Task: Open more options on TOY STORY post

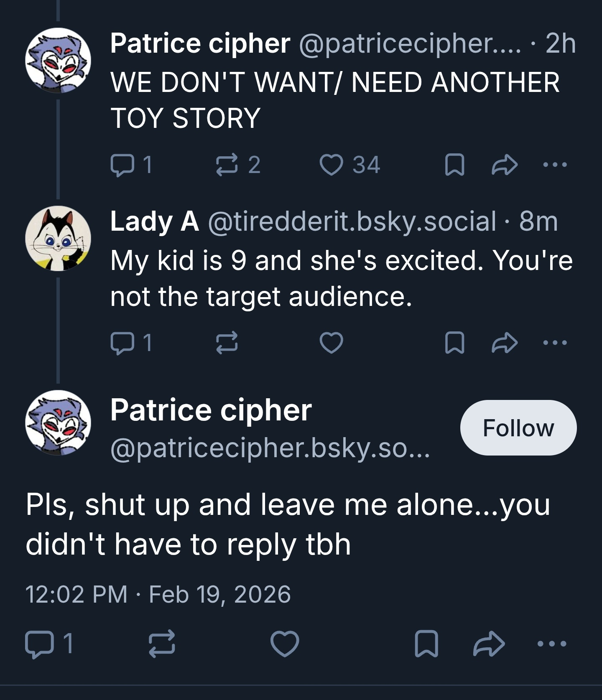Action: pyautogui.click(x=554, y=165)
